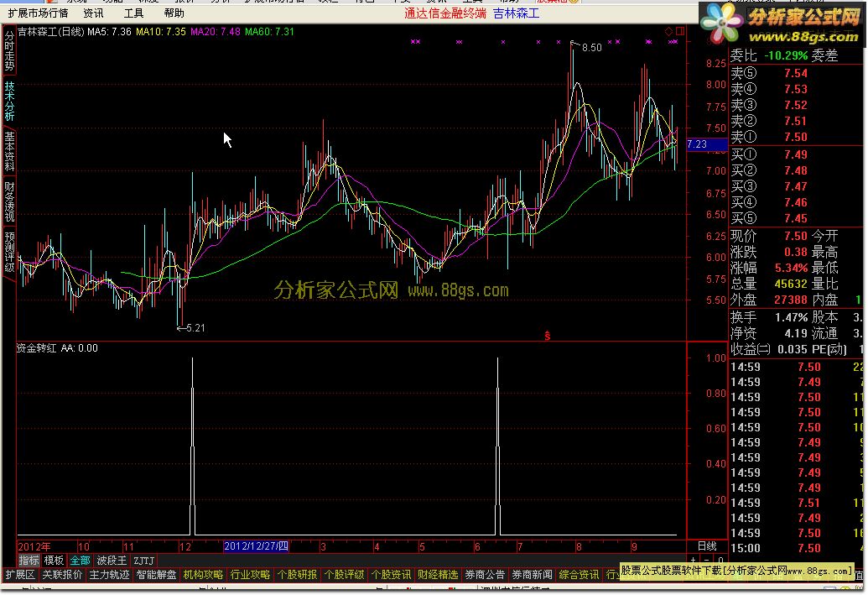Viewport: 868px width, 595px height.
Task: Open the 个股资讯 tab
Action: (x=392, y=575)
